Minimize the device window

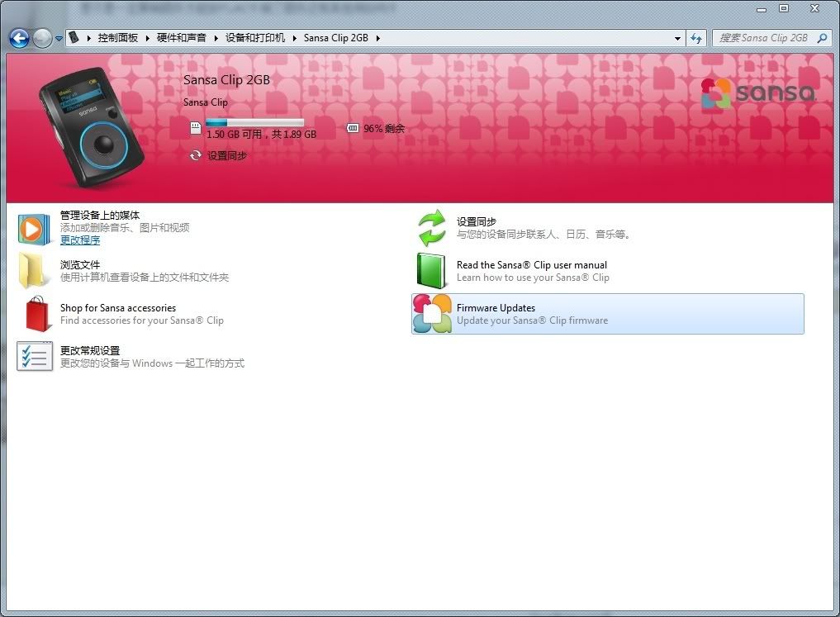[762, 9]
